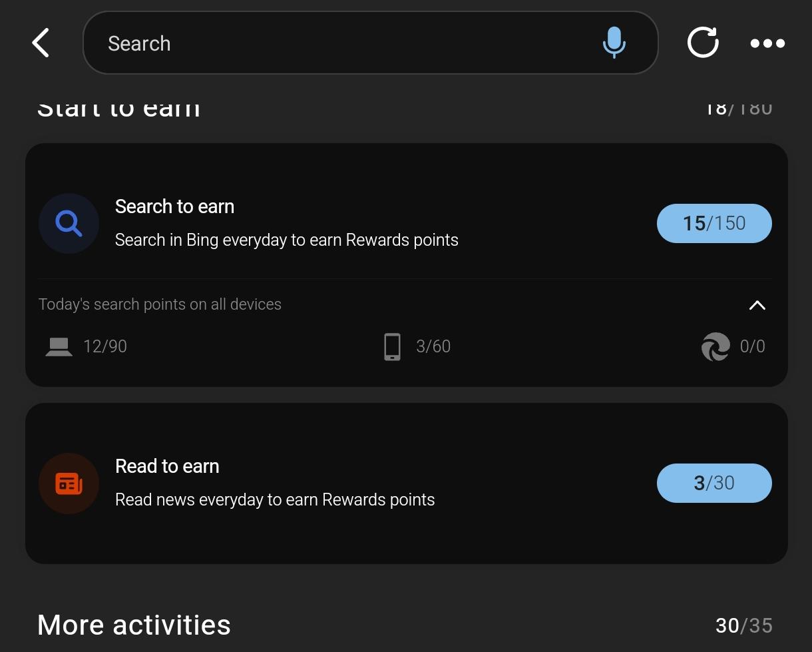Tap the mobile phone search points icon
This screenshot has width=812, height=652.
[x=392, y=346]
